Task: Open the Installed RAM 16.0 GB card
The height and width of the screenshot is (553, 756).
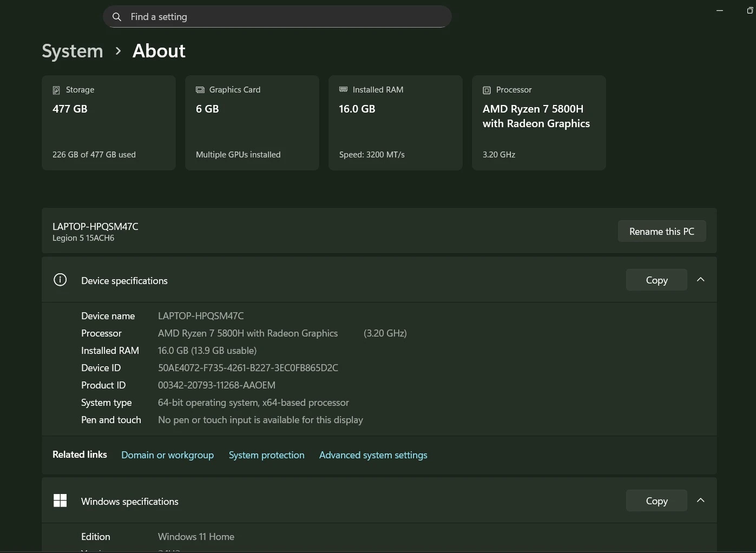Action: (396, 123)
